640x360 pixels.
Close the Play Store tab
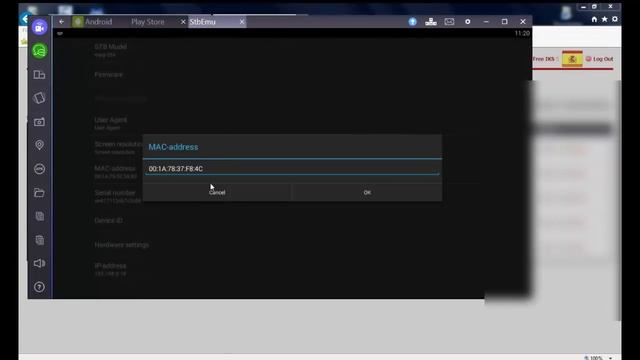point(183,22)
